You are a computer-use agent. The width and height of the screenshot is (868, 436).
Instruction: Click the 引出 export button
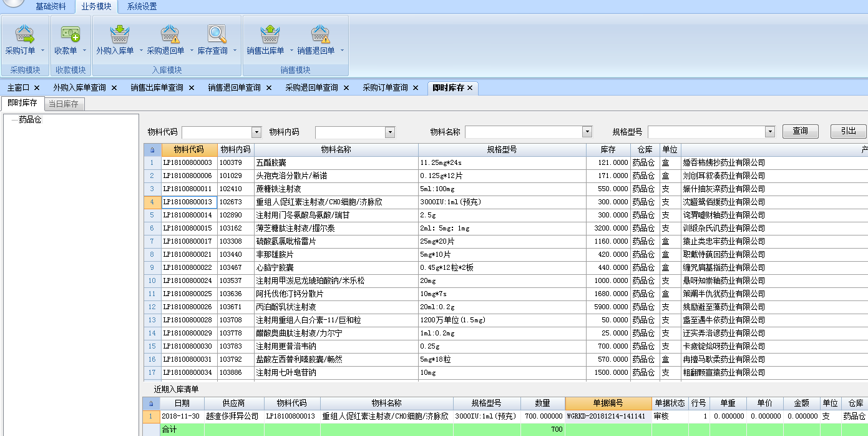(849, 131)
